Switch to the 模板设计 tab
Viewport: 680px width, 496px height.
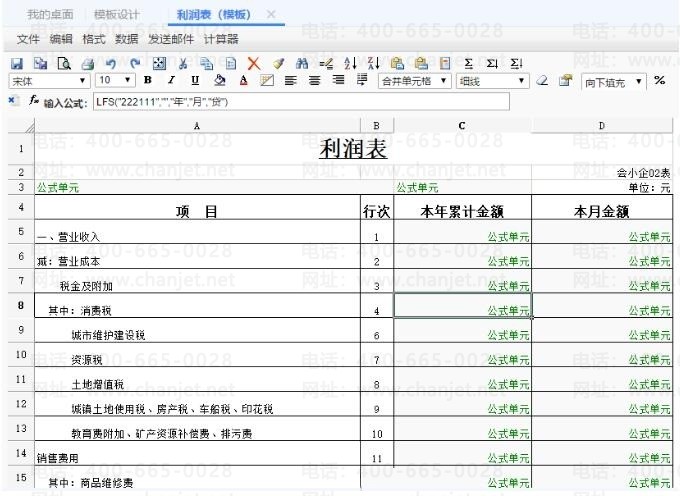pos(117,15)
